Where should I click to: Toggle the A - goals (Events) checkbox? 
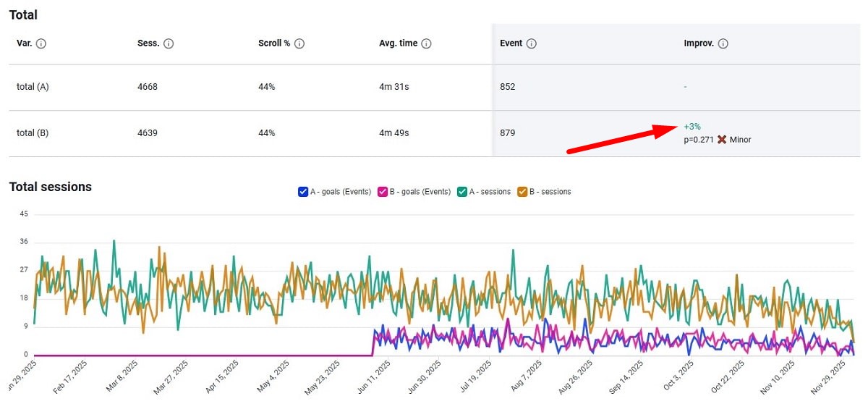303,192
